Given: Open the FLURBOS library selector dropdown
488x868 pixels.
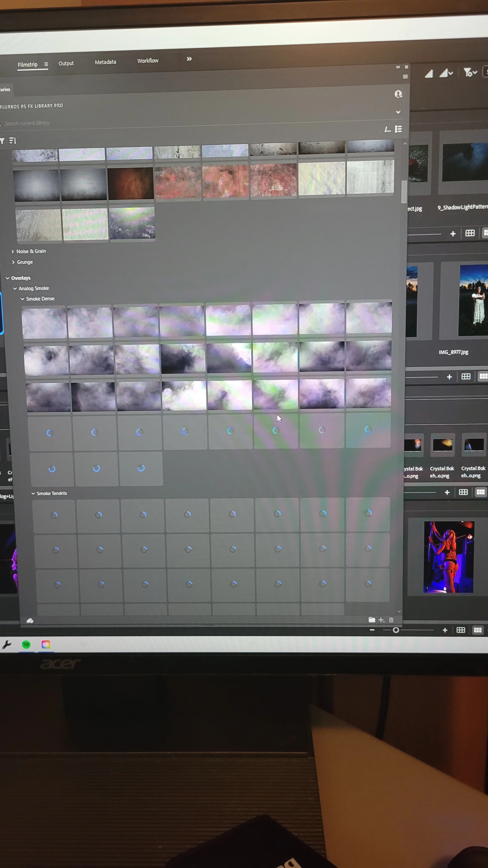Looking at the screenshot, I should 398,112.
